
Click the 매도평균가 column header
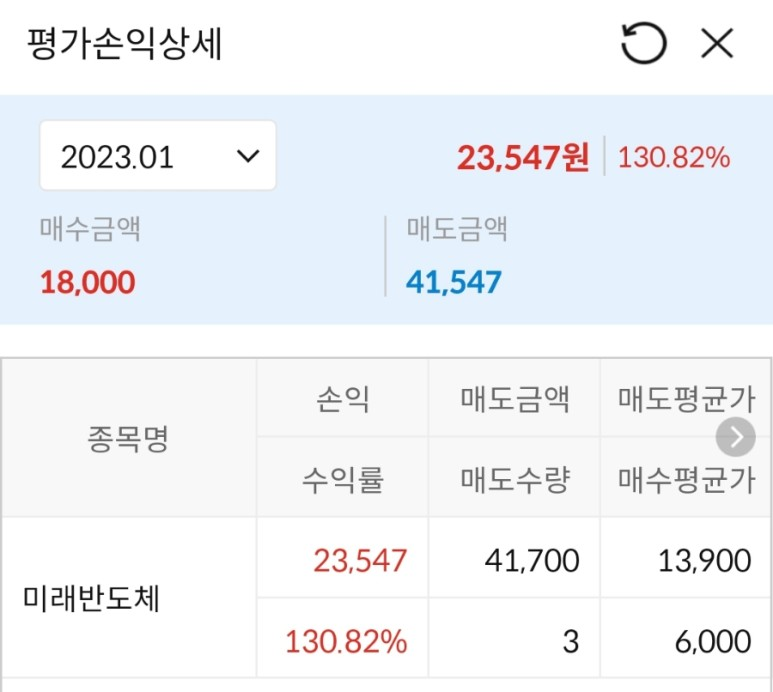[687, 398]
